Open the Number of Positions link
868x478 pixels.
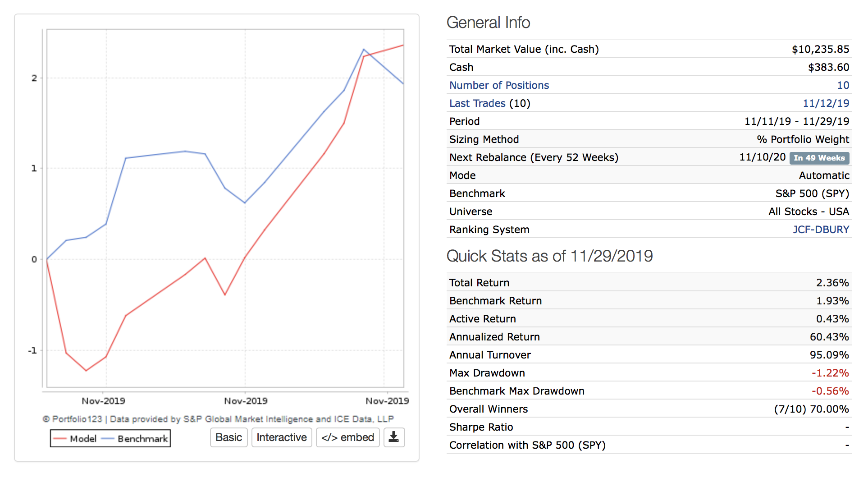point(499,85)
